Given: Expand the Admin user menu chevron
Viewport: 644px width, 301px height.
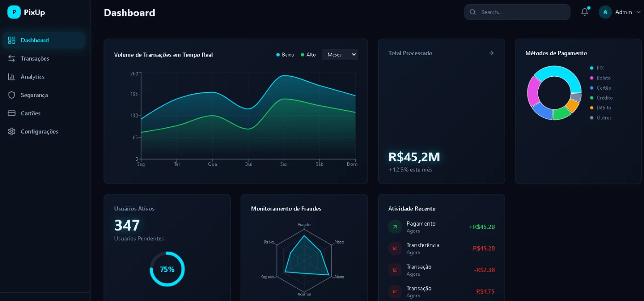Looking at the screenshot, I should click(x=638, y=12).
